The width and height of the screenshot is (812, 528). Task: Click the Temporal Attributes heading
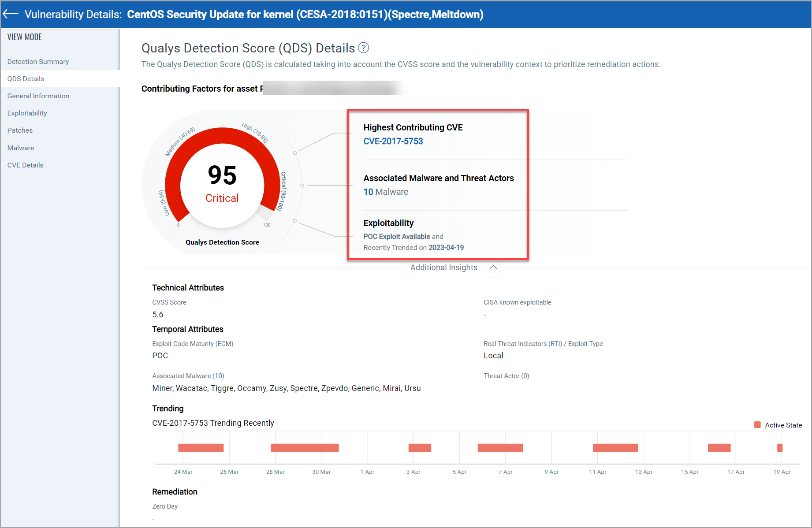(188, 329)
